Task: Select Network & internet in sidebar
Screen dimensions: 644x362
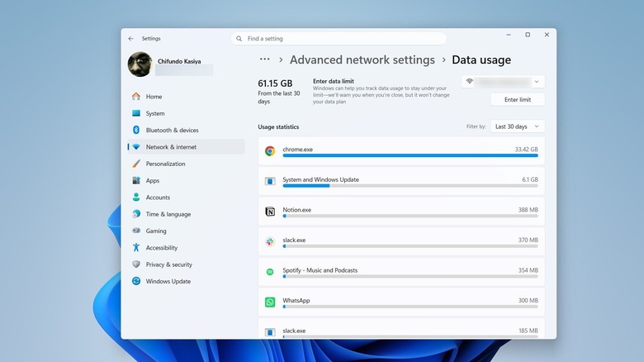Action: click(x=186, y=147)
